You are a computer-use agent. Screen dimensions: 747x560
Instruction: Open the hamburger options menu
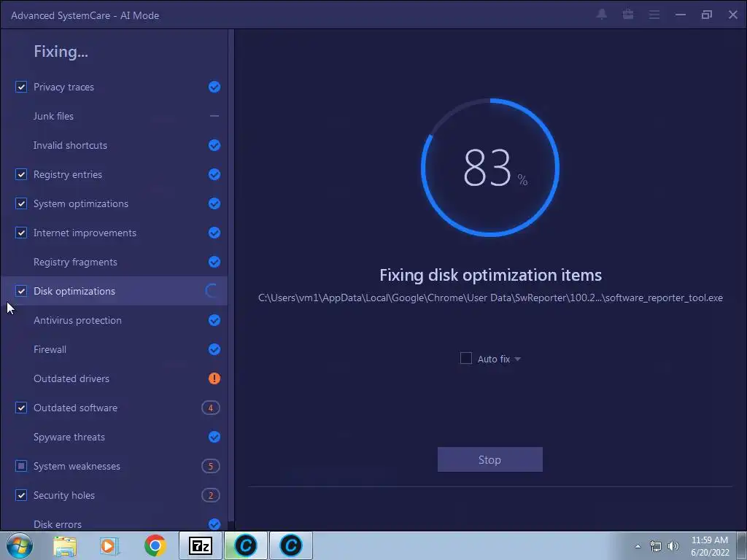[654, 15]
